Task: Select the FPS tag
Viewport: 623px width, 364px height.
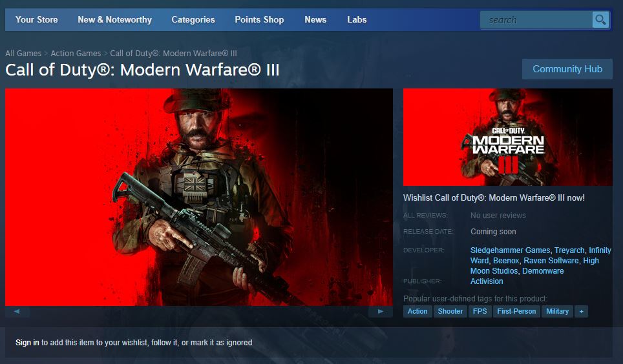Action: 480,312
